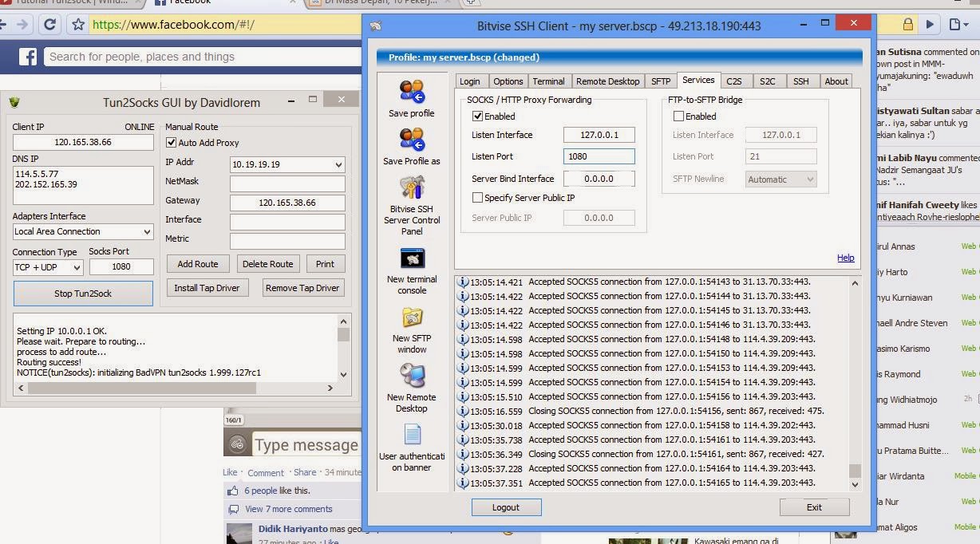Click Add Route button

tap(198, 264)
